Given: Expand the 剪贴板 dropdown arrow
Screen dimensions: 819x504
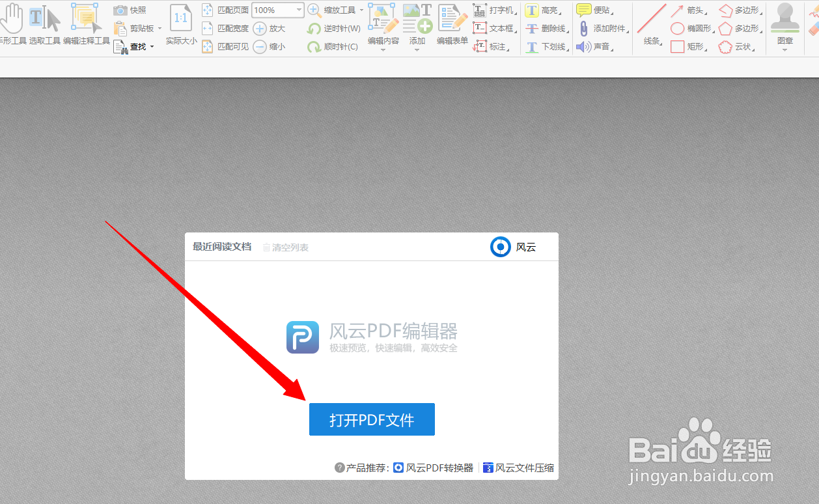Looking at the screenshot, I should tap(160, 29).
